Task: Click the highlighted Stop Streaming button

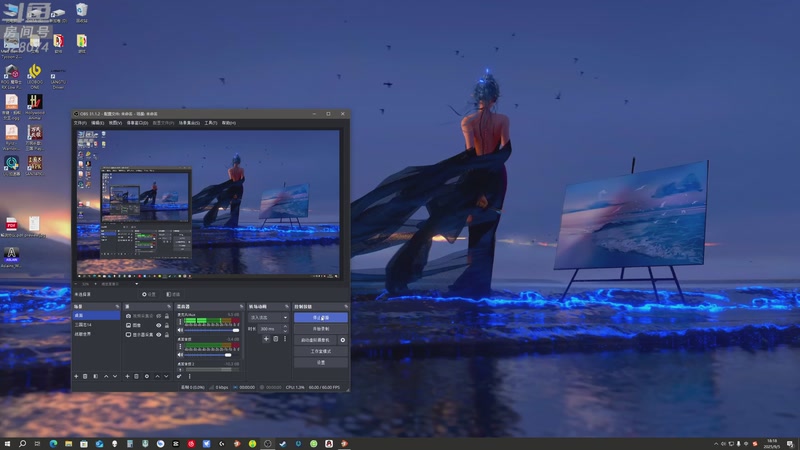Action: click(x=321, y=317)
